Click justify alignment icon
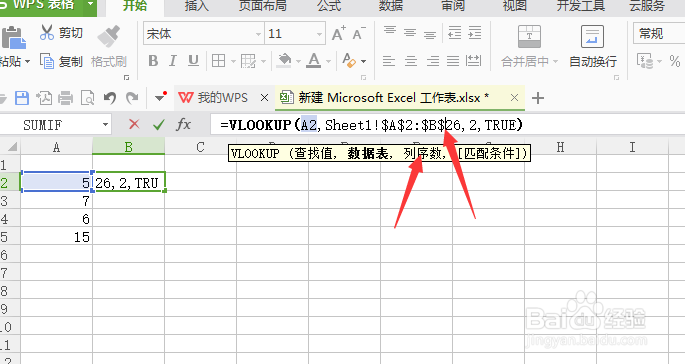 (x=453, y=61)
